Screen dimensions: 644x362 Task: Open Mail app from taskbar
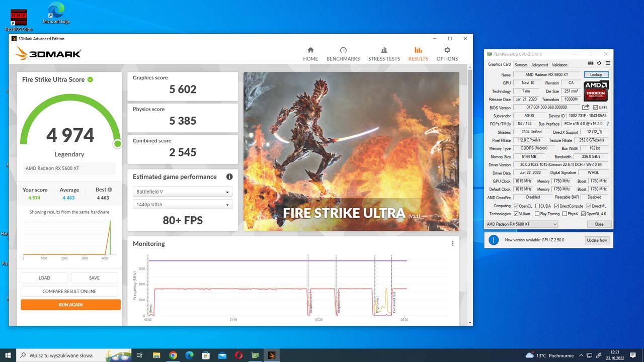(222, 355)
